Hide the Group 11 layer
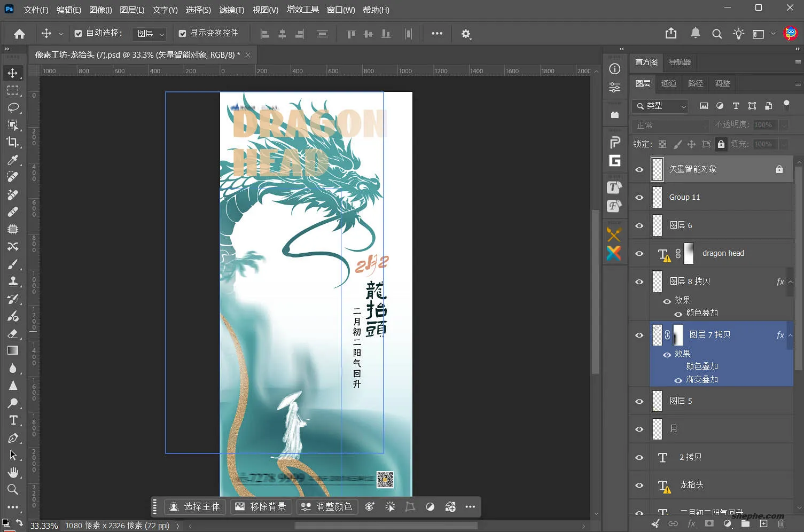Viewport: 804px width, 532px height. click(639, 197)
